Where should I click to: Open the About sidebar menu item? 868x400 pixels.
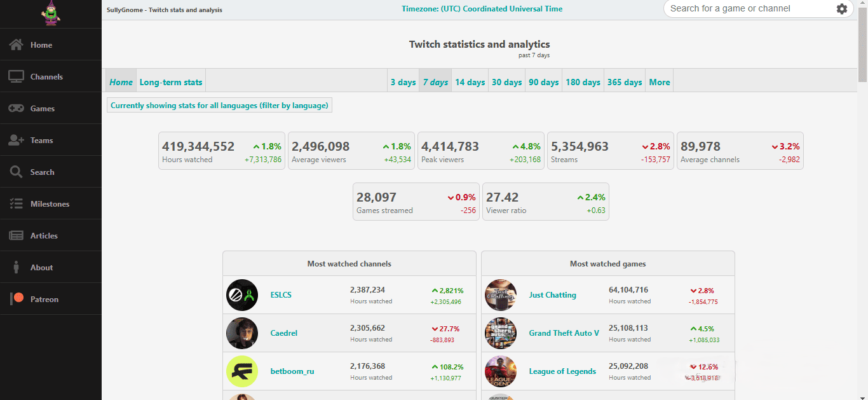pos(51,267)
